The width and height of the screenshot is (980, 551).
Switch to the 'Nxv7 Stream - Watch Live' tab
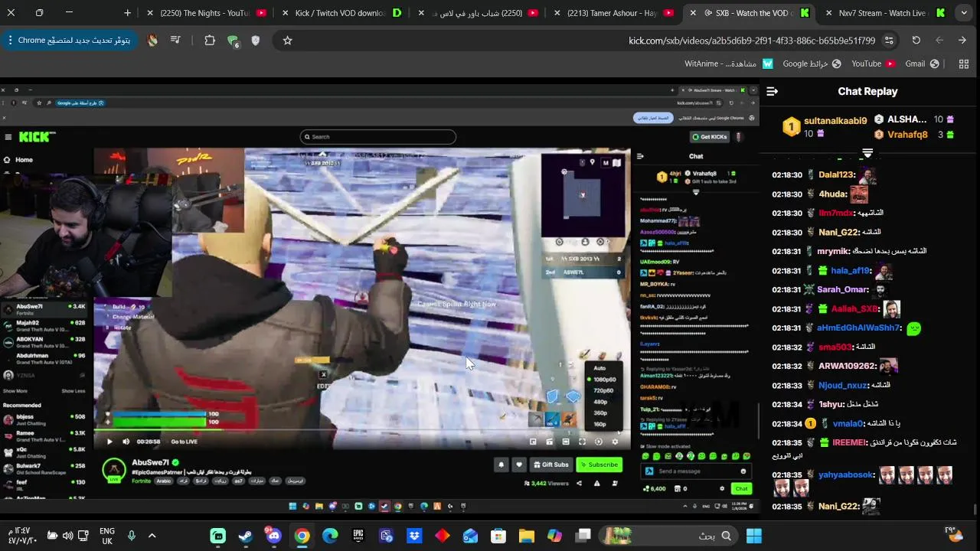pos(885,13)
